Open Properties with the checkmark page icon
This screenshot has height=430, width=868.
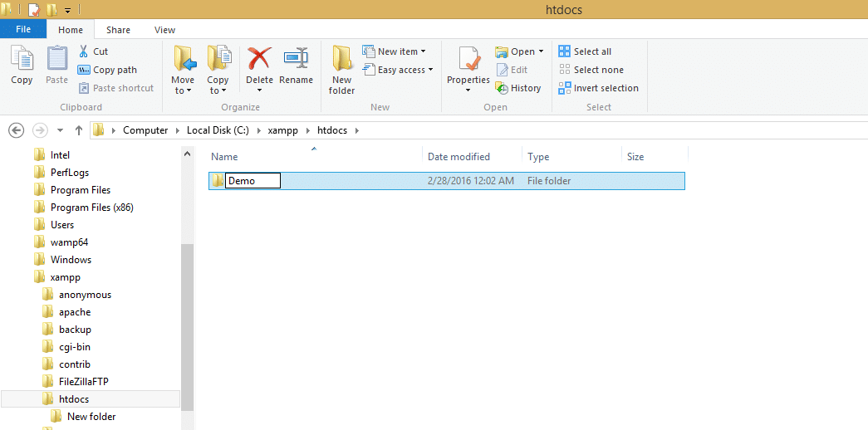click(x=468, y=59)
